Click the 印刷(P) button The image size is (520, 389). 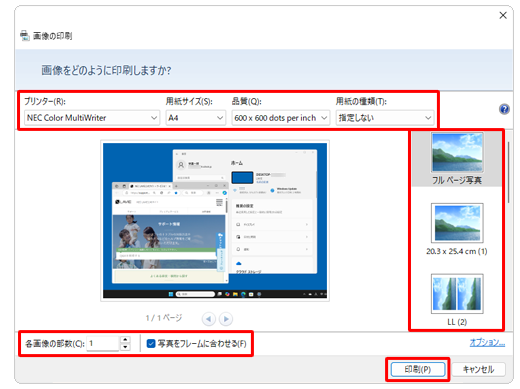pyautogui.click(x=418, y=369)
